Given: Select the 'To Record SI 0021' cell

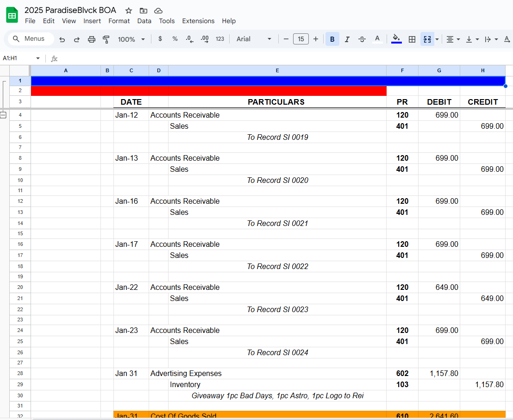Looking at the screenshot, I should 277,223.
